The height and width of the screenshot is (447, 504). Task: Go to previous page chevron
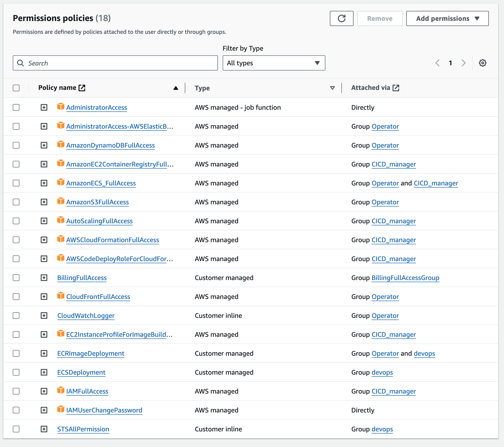coord(438,63)
